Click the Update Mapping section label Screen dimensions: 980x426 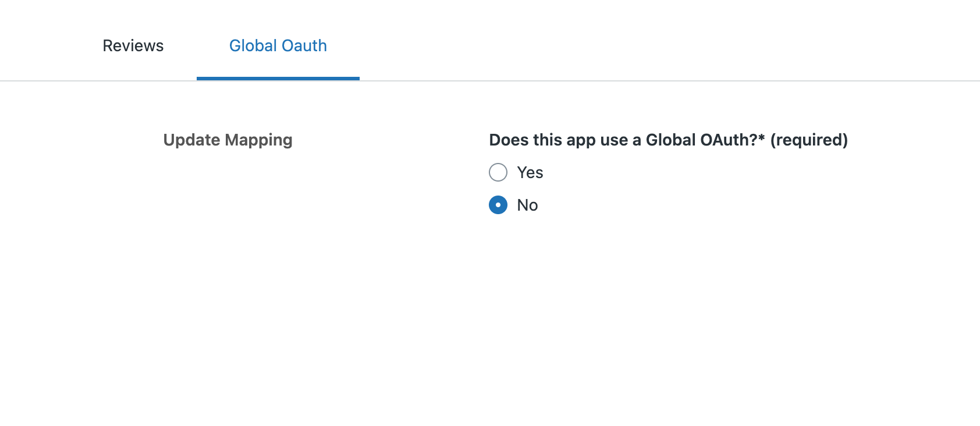point(228,140)
